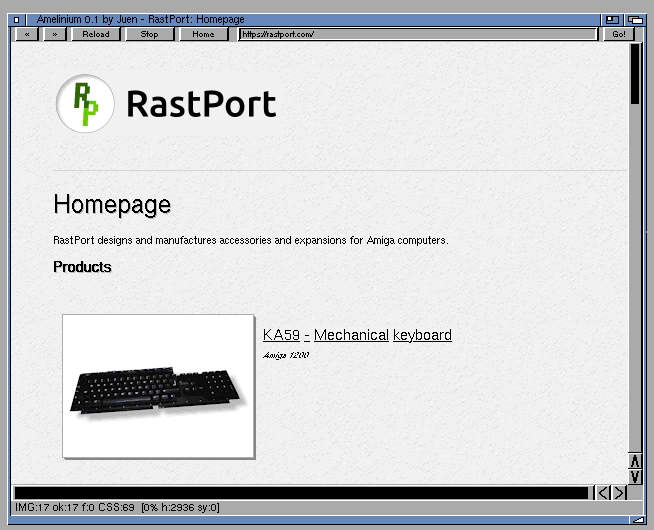Click the vertical scroll up arrow

click(634, 461)
